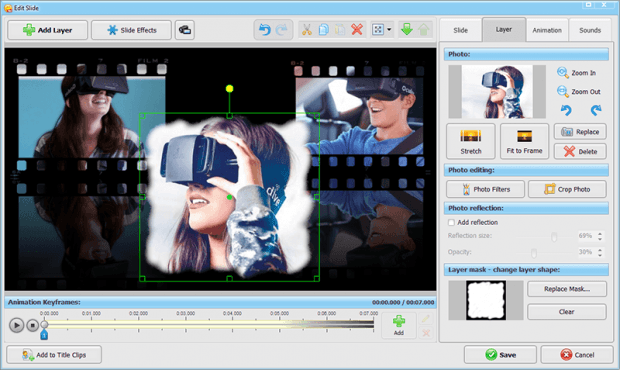Click the blue keyframe marker

click(44, 335)
